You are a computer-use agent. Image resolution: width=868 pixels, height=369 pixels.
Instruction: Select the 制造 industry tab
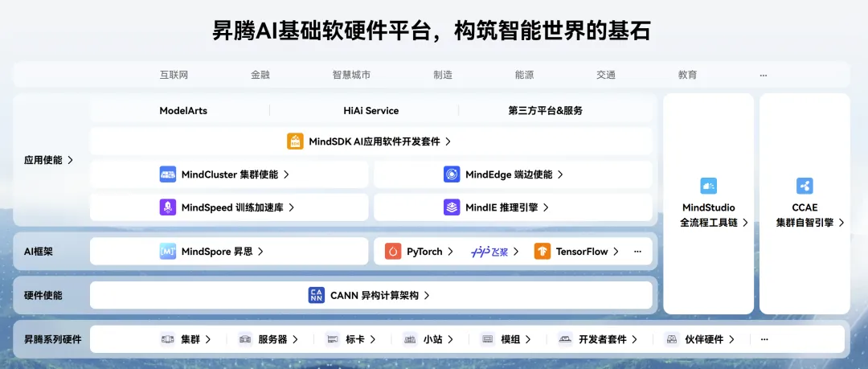pyautogui.click(x=443, y=75)
